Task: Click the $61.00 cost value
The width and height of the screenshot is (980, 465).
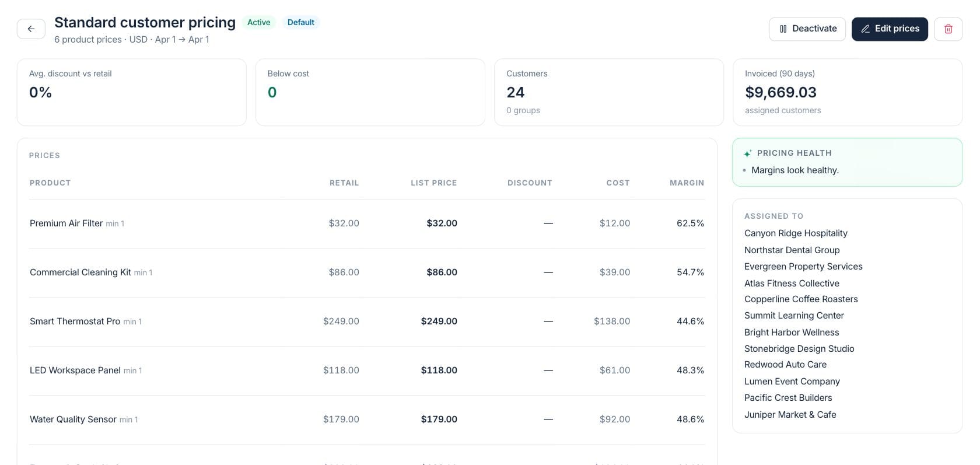Action: pyautogui.click(x=615, y=370)
